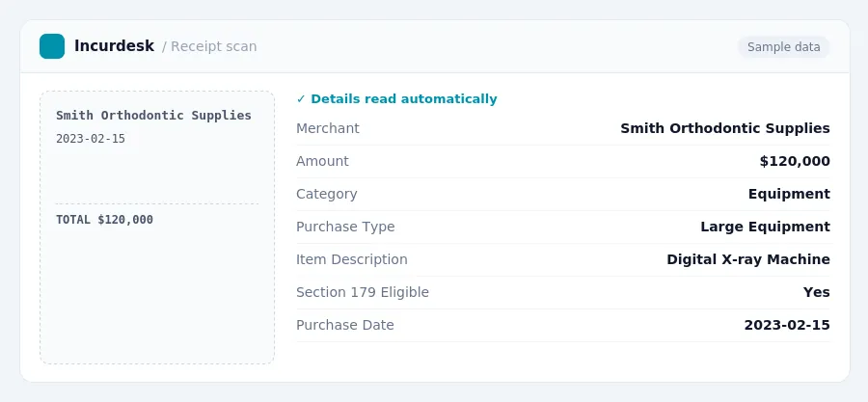Select the Digital X-ray Machine value
Screen dimensions: 868x402
click(x=748, y=259)
